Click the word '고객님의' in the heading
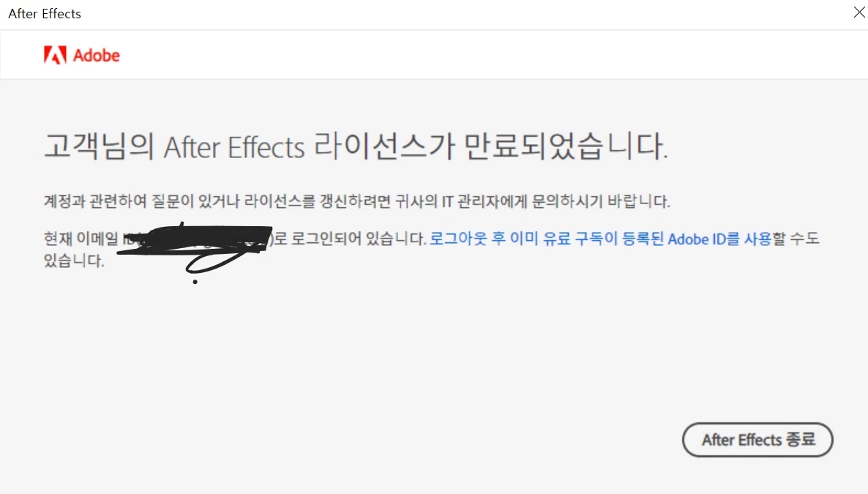Screen dimensions: 868x494 pos(99,147)
